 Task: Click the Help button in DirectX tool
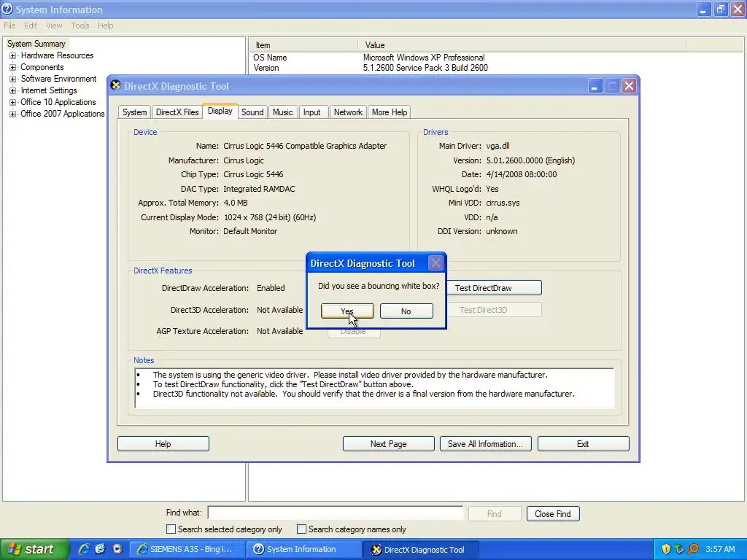point(163,444)
